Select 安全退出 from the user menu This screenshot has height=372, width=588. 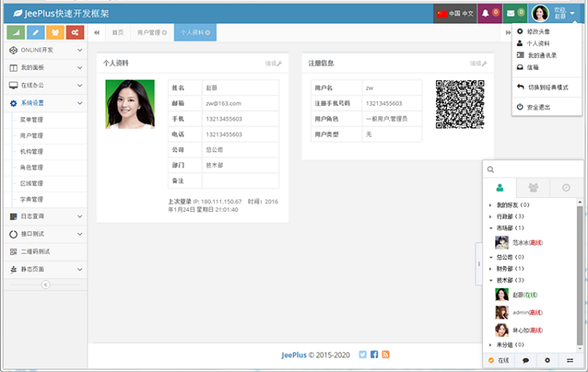pos(538,106)
